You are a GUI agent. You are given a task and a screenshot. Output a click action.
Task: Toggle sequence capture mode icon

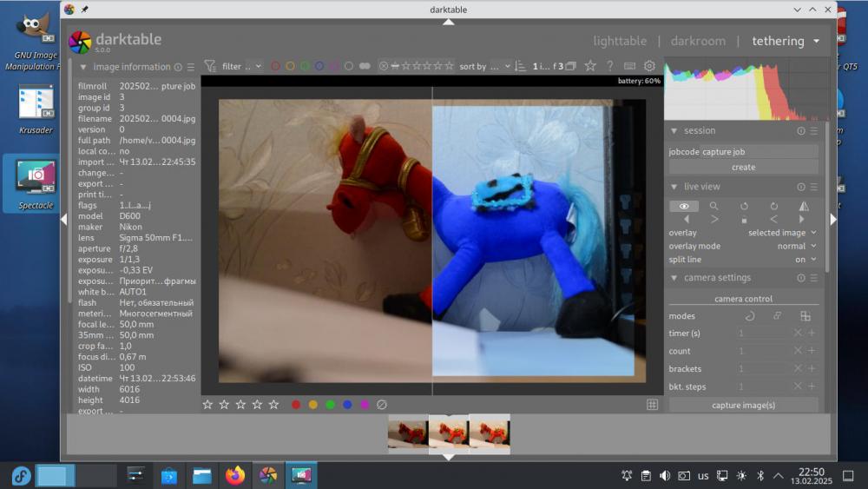point(777,316)
